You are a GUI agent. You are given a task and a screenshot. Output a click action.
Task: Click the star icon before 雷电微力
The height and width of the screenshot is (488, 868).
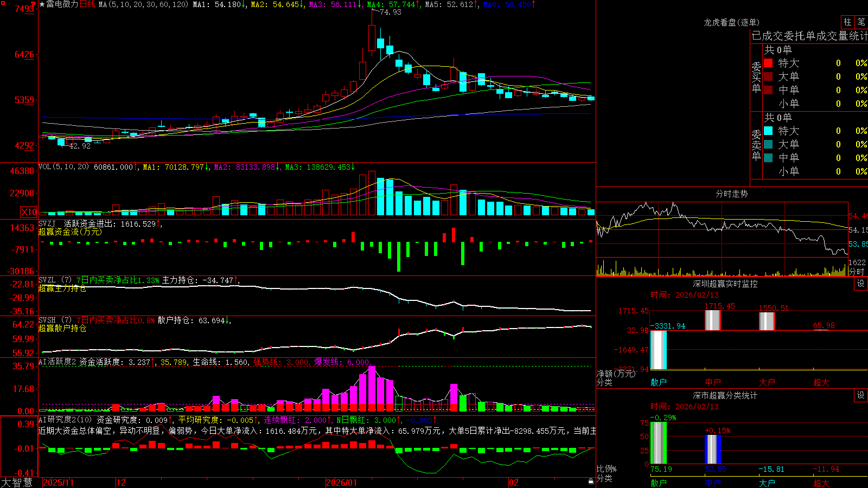pos(42,4)
